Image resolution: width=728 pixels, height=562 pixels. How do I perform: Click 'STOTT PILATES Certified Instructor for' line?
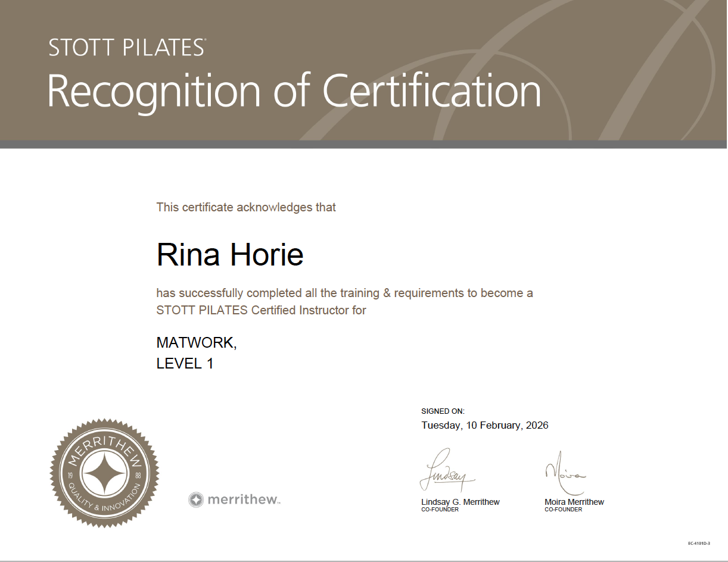point(261,310)
